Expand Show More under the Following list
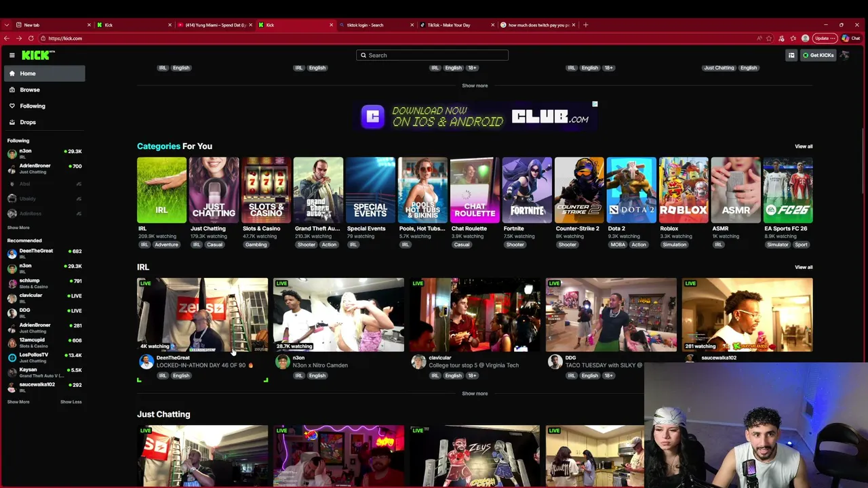The width and height of the screenshot is (868, 488). click(x=18, y=228)
